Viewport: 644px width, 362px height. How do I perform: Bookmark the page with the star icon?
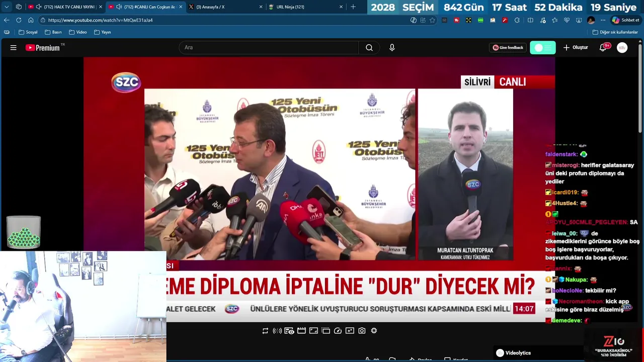point(432,20)
